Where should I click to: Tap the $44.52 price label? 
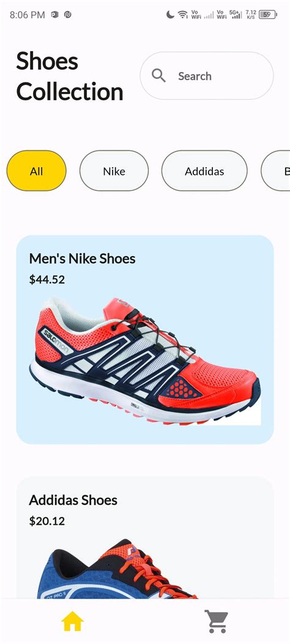[47, 279]
